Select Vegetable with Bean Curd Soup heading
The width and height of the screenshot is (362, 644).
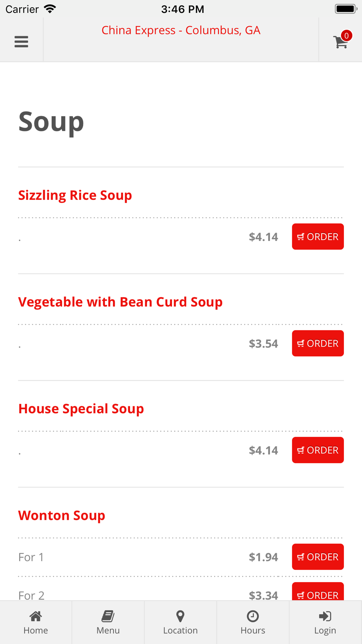pos(120,302)
